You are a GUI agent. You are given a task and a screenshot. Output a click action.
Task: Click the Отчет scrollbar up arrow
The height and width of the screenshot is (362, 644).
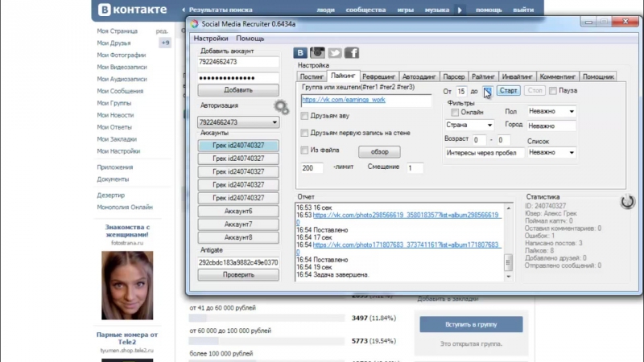pyautogui.click(x=509, y=208)
